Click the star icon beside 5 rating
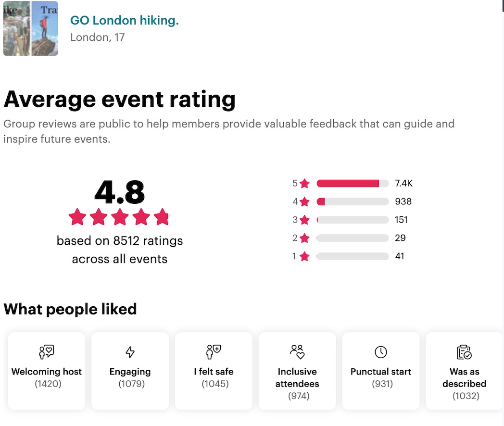 tap(304, 183)
